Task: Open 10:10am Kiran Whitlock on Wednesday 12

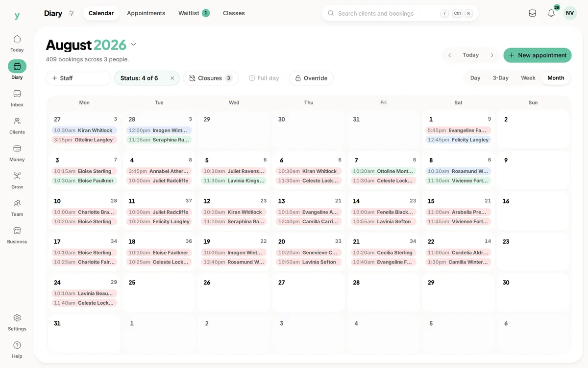Action: coord(234,212)
